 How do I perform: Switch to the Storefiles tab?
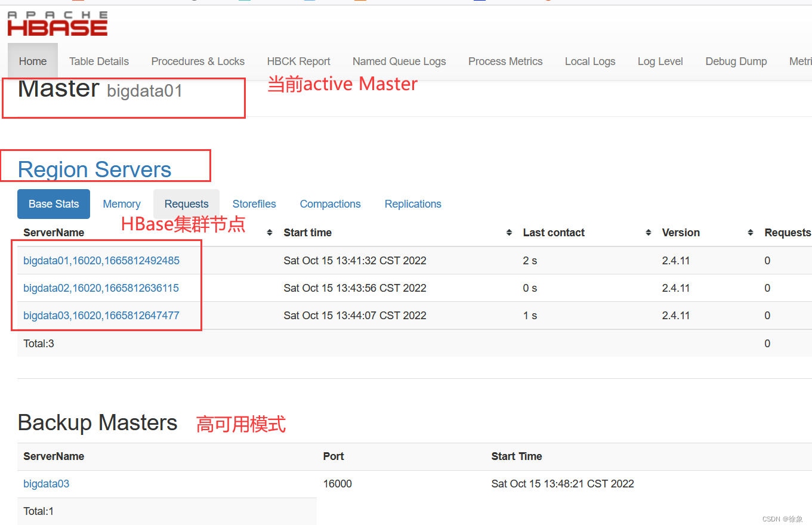pyautogui.click(x=254, y=204)
